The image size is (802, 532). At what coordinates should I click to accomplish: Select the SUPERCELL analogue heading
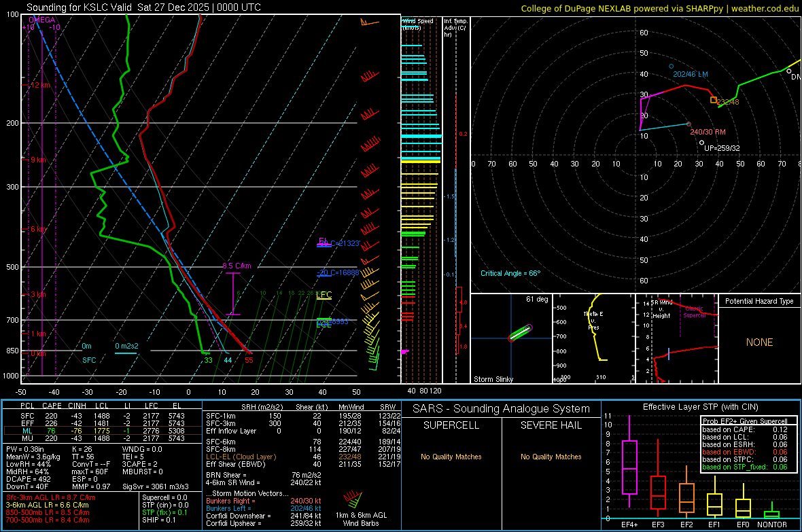(x=451, y=425)
